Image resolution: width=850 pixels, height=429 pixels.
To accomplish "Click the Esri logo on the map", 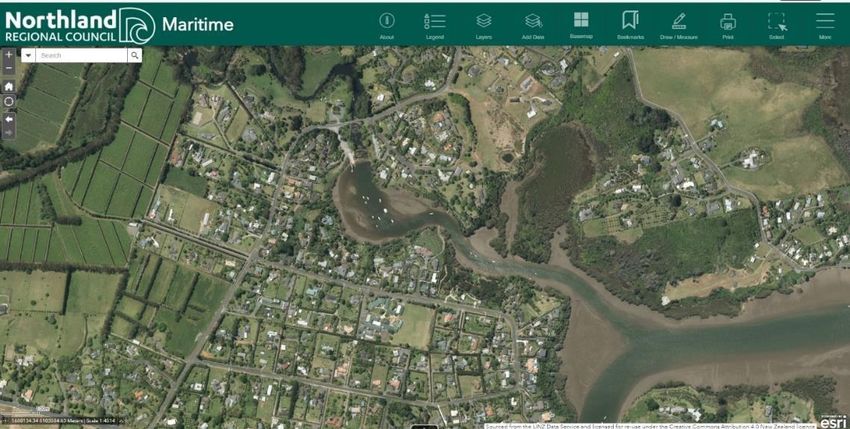I will [x=832, y=420].
